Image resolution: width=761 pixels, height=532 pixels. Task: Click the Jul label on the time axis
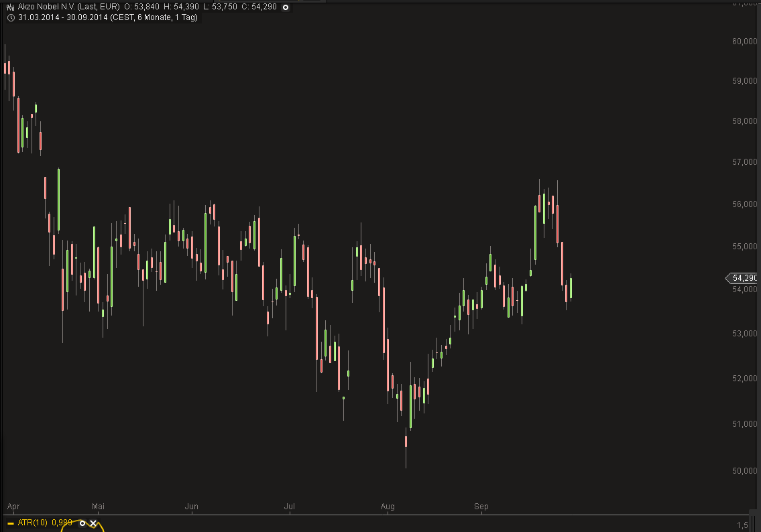[x=289, y=507]
